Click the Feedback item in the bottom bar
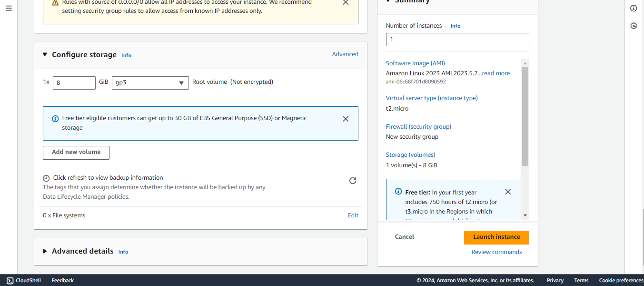Image resolution: width=644 pixels, height=286 pixels. pyautogui.click(x=62, y=280)
